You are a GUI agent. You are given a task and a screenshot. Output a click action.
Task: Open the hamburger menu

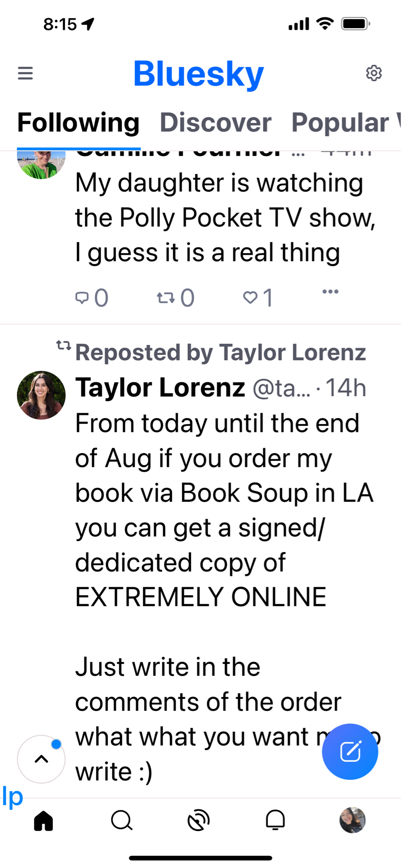25,73
